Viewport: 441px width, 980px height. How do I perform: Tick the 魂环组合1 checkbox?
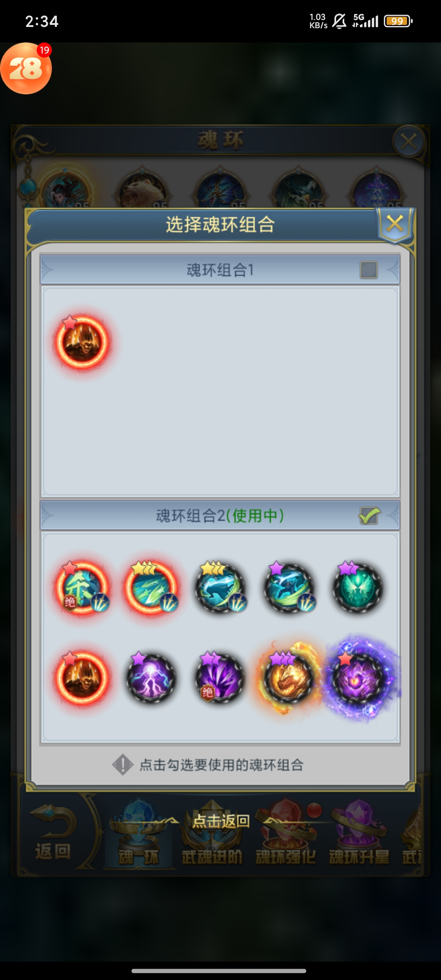(x=369, y=270)
